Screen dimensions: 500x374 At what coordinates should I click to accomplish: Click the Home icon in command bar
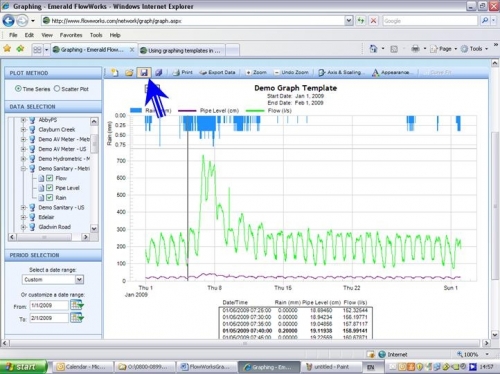tap(373, 49)
